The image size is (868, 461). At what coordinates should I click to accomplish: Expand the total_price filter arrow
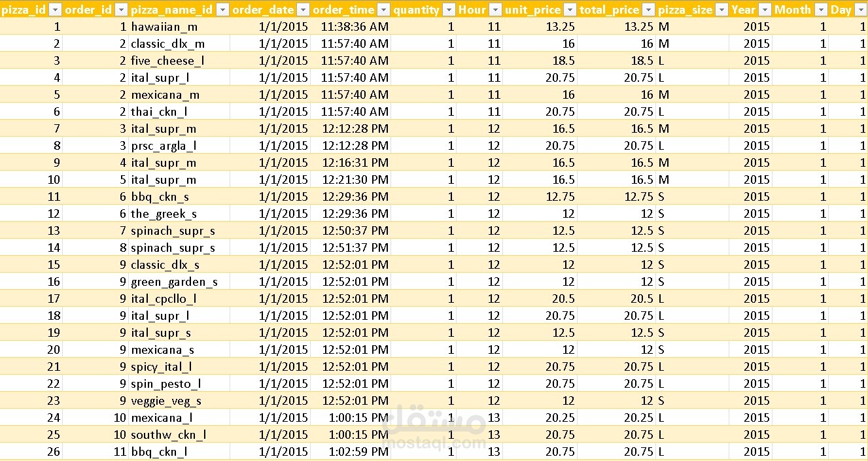(x=648, y=10)
